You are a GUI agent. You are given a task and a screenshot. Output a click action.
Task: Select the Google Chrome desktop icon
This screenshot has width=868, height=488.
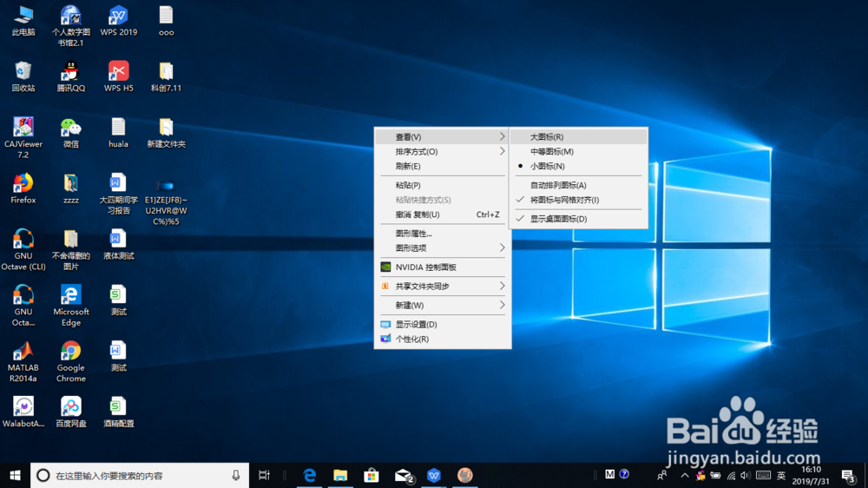pos(71,362)
